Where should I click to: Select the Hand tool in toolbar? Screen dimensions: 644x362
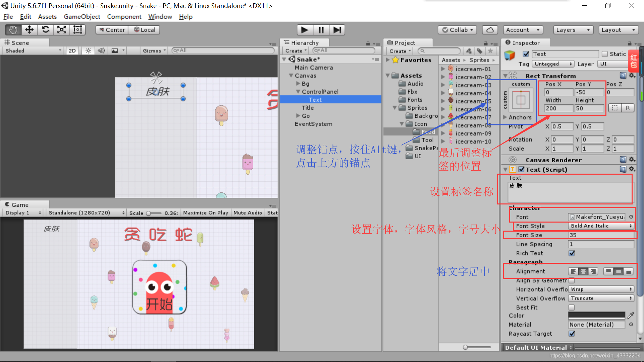pyautogui.click(x=13, y=30)
